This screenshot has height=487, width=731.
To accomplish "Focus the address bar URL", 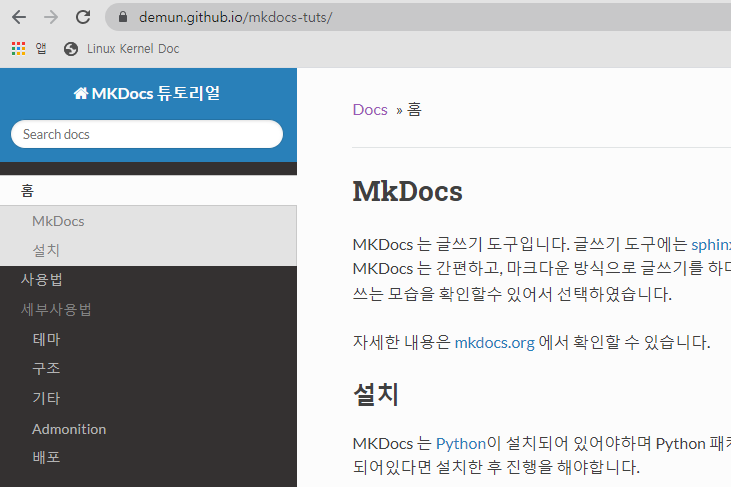I will [235, 17].
